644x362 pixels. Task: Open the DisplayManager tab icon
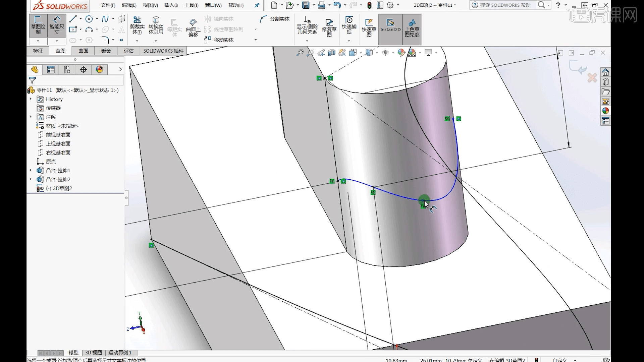[100, 70]
